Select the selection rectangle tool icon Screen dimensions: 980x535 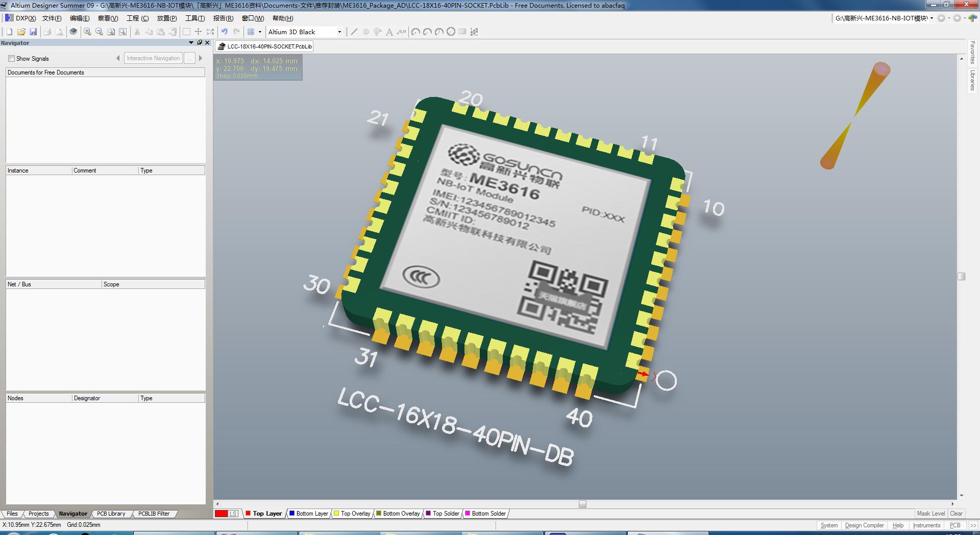coord(186,32)
